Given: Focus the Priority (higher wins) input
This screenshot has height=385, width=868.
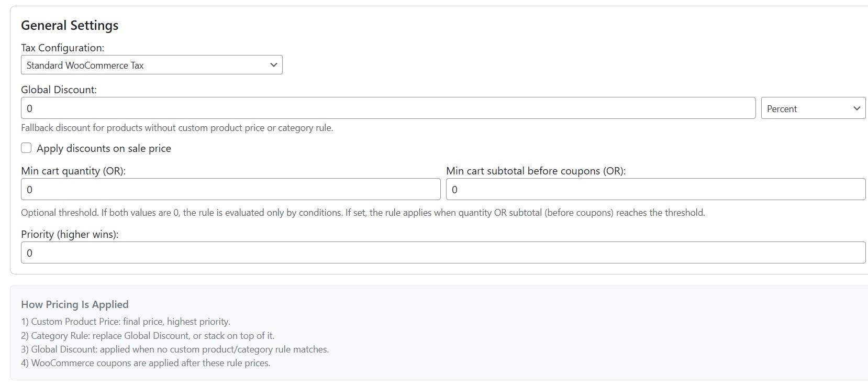Looking at the screenshot, I should (443, 252).
